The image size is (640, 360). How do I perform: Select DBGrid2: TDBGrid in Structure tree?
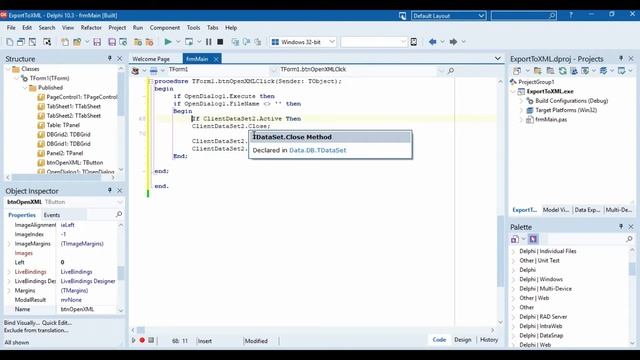69,134
